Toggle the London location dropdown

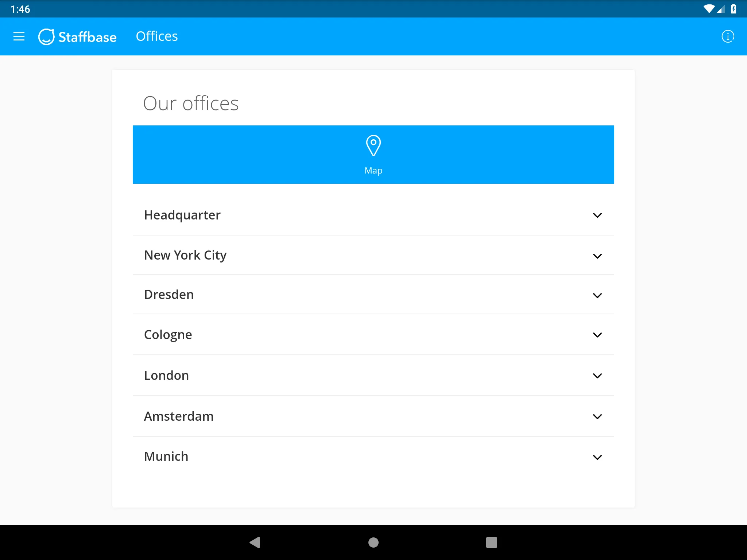pos(599,375)
